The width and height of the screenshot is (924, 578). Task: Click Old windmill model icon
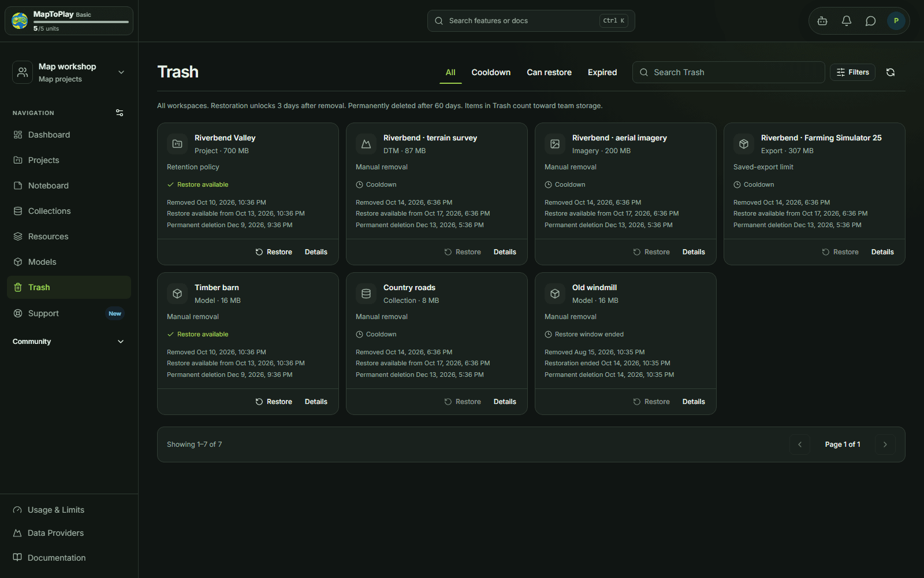pos(555,294)
